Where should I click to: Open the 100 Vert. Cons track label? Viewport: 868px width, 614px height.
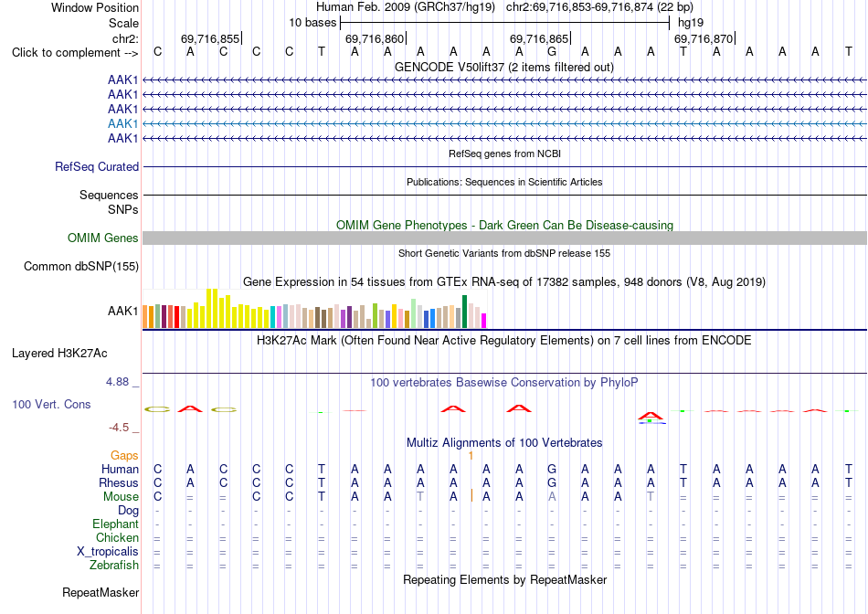pyautogui.click(x=51, y=404)
